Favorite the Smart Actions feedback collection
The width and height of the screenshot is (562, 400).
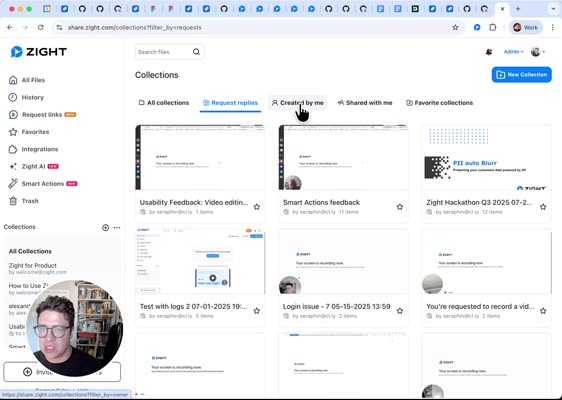tap(400, 207)
